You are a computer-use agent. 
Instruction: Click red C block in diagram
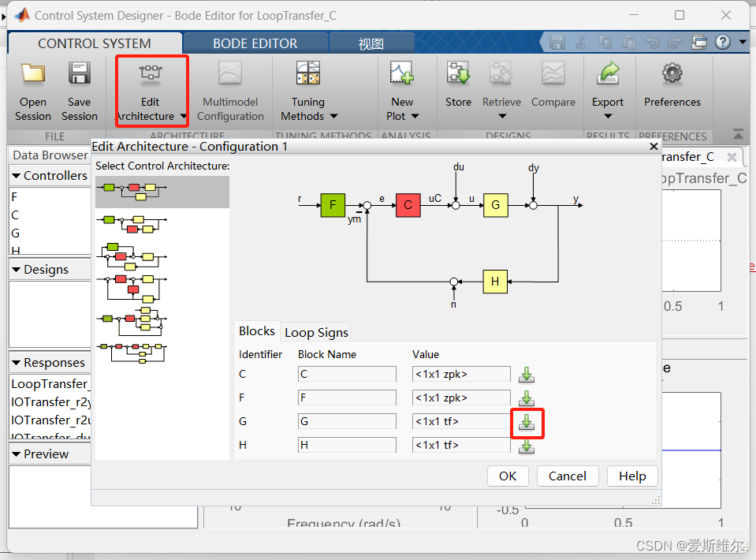click(408, 205)
